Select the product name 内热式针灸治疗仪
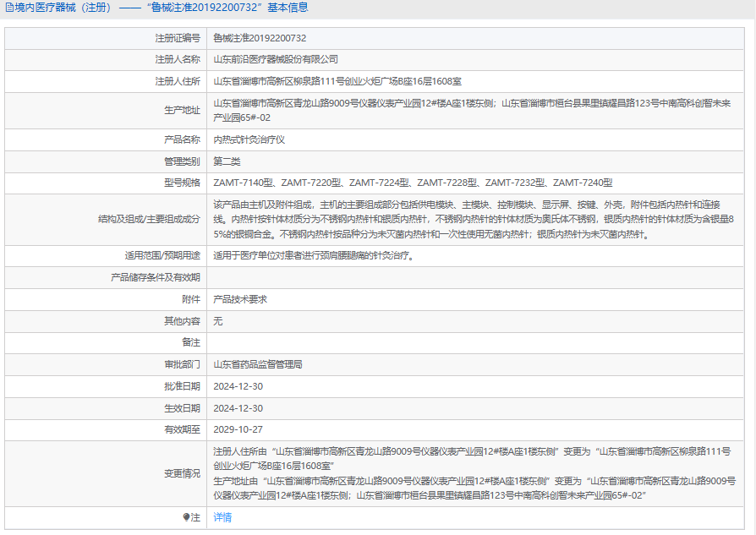This screenshot has width=756, height=535. coord(249,139)
